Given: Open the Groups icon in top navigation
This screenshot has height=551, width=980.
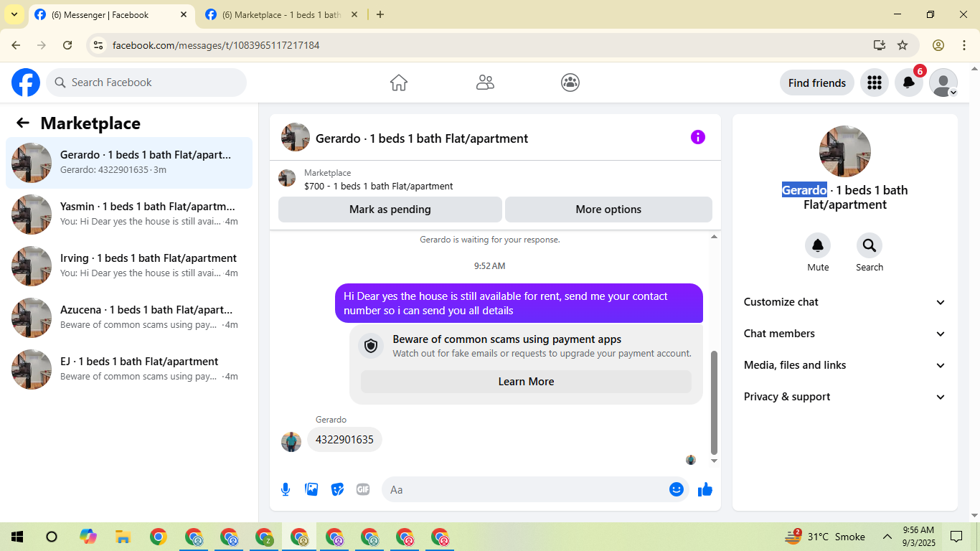Looking at the screenshot, I should click(x=570, y=83).
